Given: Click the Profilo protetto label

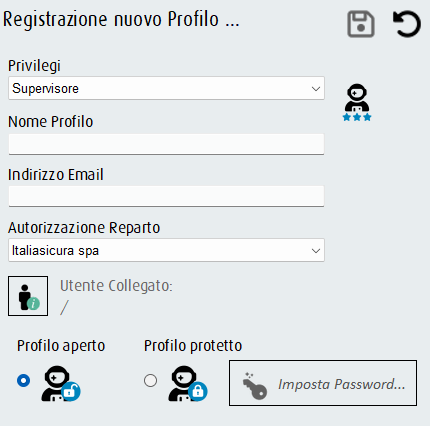Looking at the screenshot, I should click(x=193, y=346).
